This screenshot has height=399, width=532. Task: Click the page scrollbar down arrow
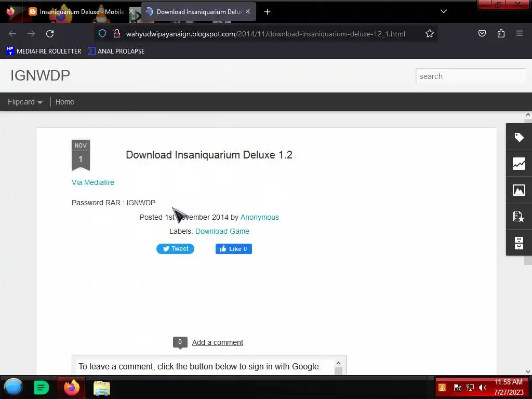(x=528, y=372)
